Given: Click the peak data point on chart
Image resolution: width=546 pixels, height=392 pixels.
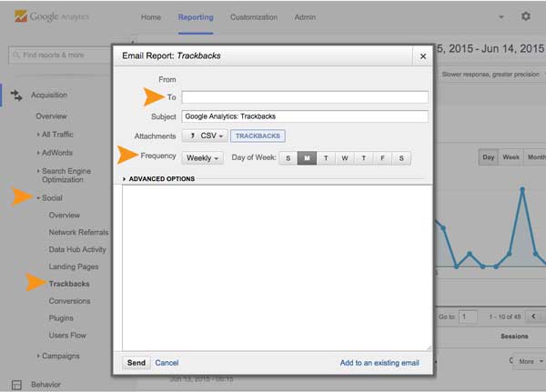Looking at the screenshot, I should (x=522, y=189).
